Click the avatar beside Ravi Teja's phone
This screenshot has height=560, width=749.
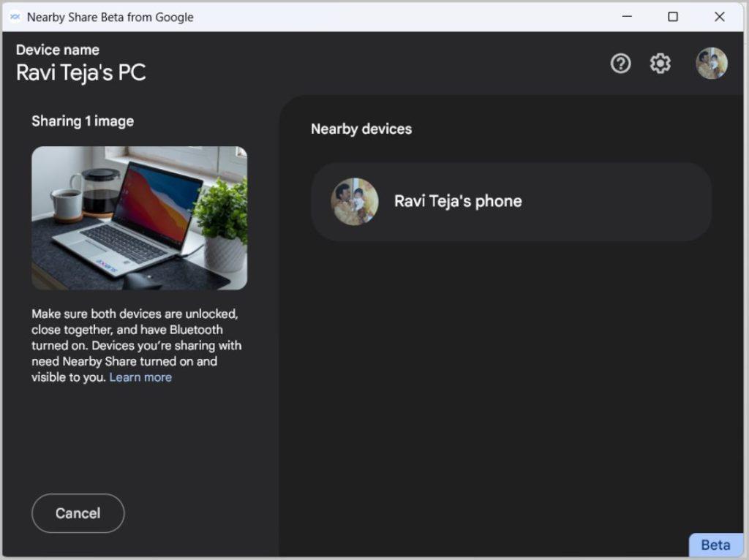(355, 201)
